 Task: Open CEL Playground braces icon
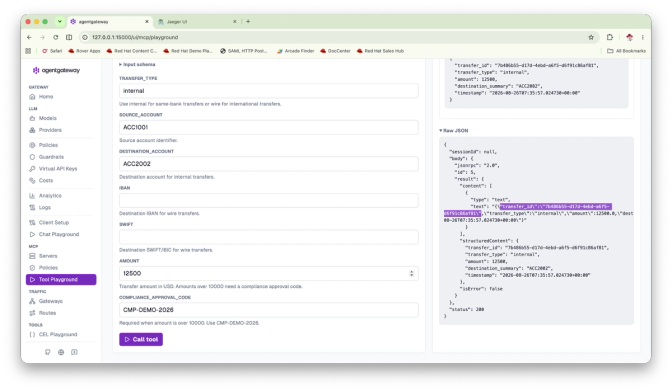32,334
